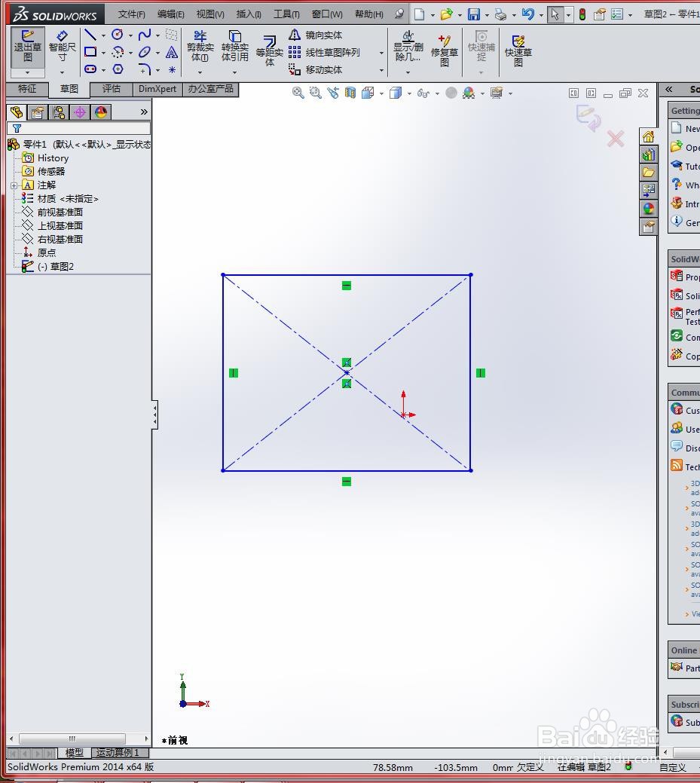Click the 显示/删除几何关系 display relations tool

tap(408, 46)
